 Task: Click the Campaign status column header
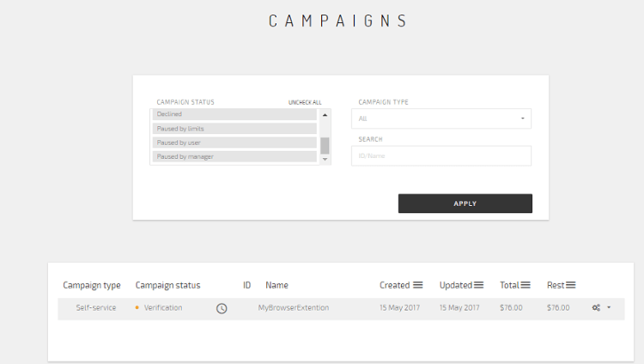[168, 286]
